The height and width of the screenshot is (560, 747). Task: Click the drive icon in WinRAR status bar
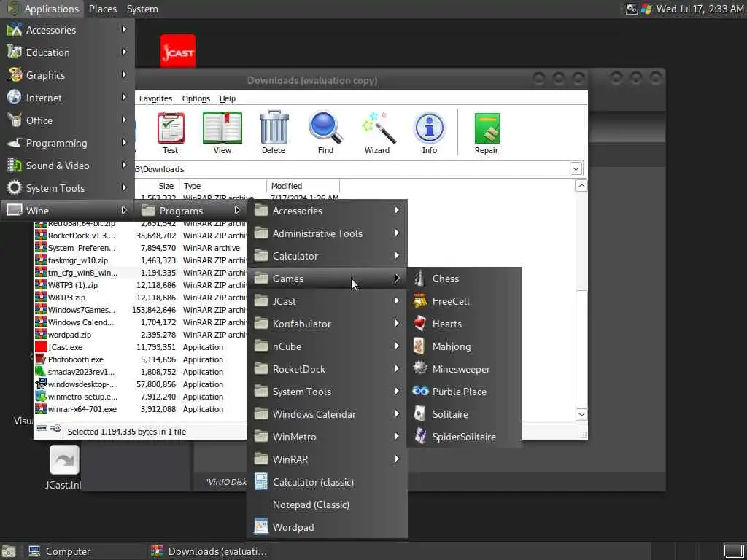[42, 428]
